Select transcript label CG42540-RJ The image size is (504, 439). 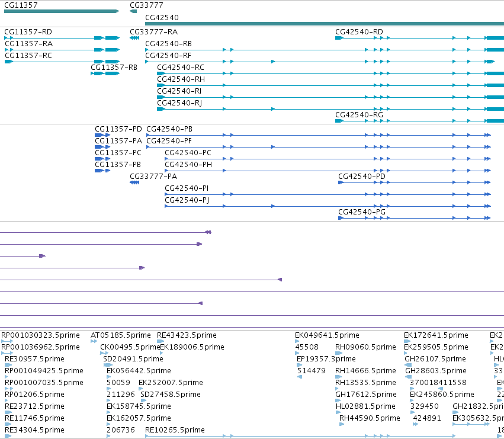179,103
